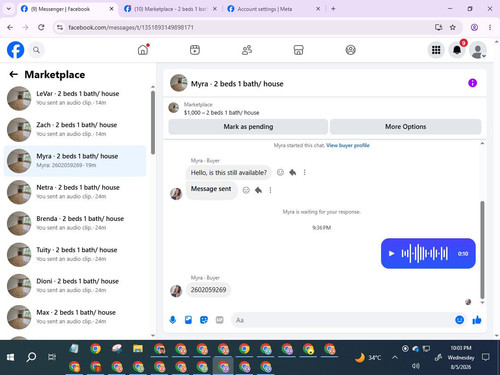Open Max conversation in chat list
The width and height of the screenshot is (500, 375).
click(75, 317)
